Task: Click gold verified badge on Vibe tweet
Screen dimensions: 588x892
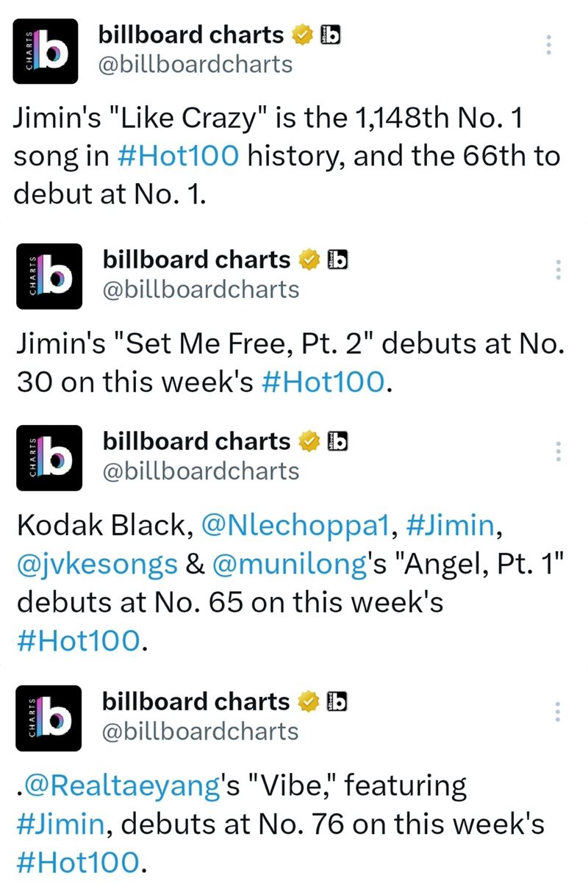Action: tap(307, 702)
